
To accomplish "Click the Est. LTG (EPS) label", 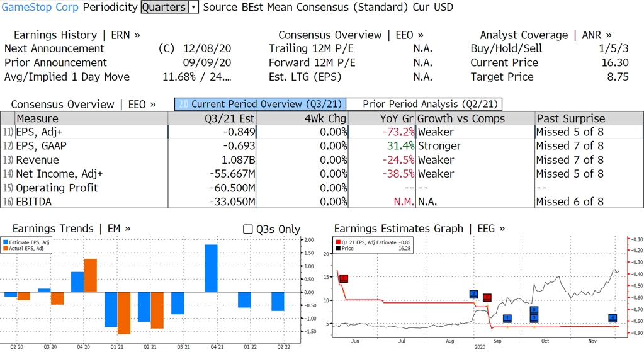I will 305,77.
